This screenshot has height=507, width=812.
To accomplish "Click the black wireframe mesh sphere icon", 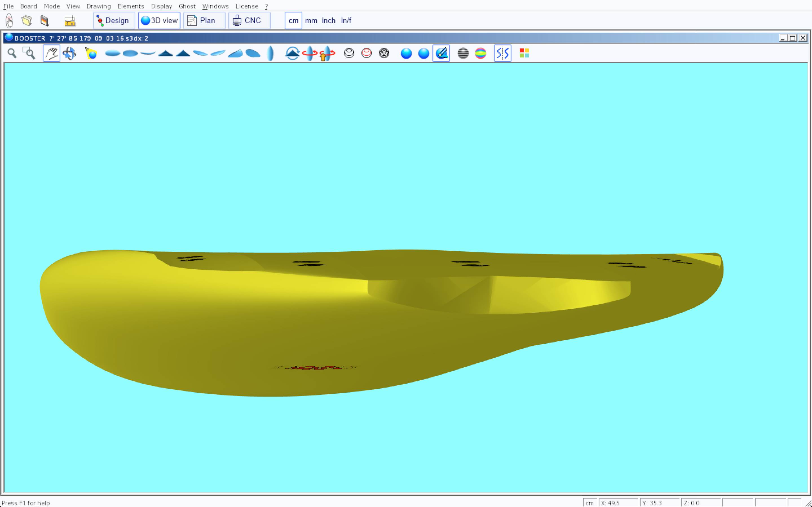I will pyautogui.click(x=384, y=53).
